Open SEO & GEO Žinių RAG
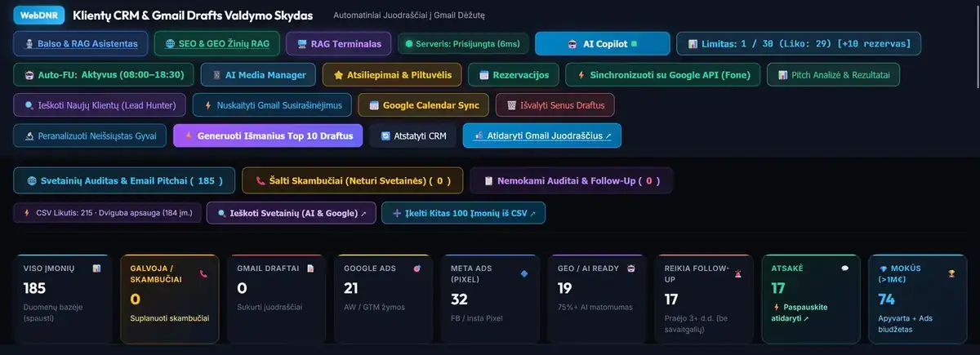This screenshot has width=980, height=355. (218, 44)
